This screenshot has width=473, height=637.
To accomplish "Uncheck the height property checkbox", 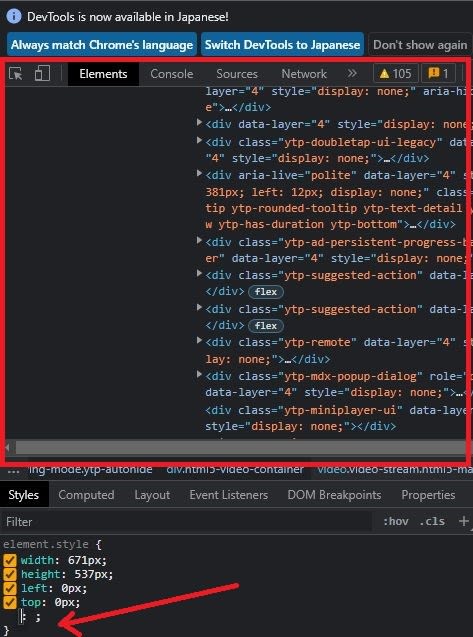I will coord(9,574).
